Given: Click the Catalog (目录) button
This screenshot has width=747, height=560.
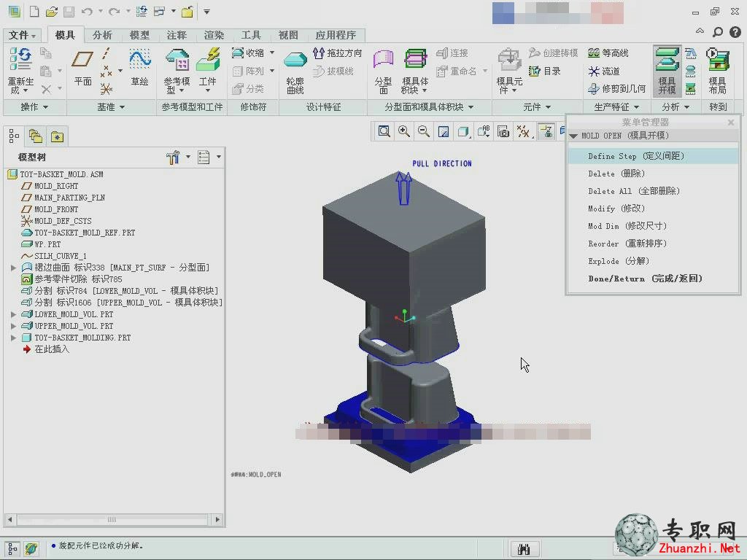Looking at the screenshot, I should [544, 71].
